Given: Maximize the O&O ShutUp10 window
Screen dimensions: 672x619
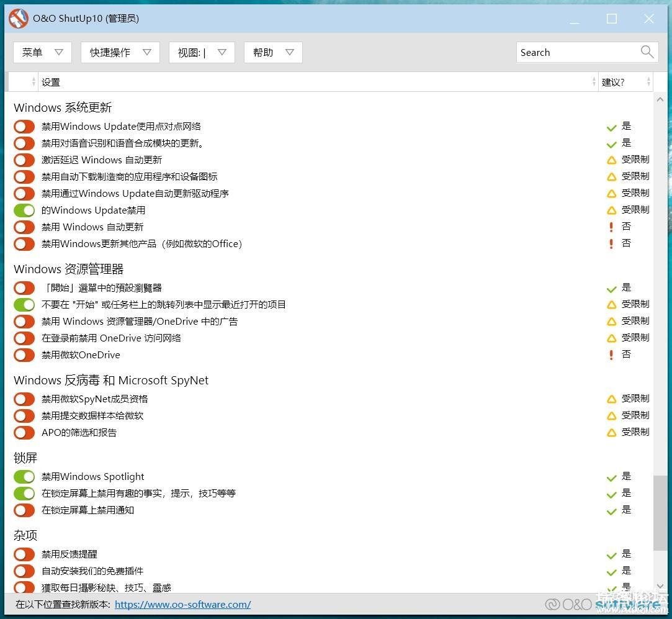Looking at the screenshot, I should (x=612, y=19).
